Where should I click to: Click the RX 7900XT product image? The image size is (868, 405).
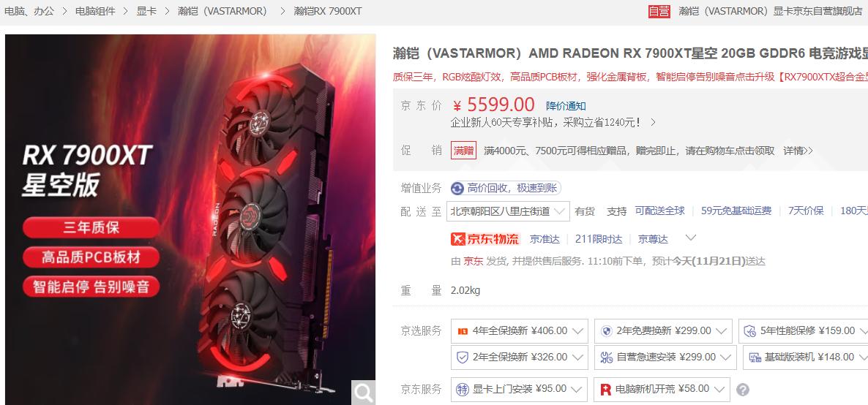(190, 219)
